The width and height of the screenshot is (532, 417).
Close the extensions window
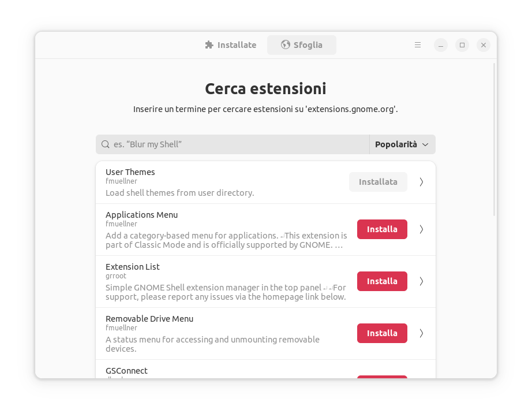(484, 45)
